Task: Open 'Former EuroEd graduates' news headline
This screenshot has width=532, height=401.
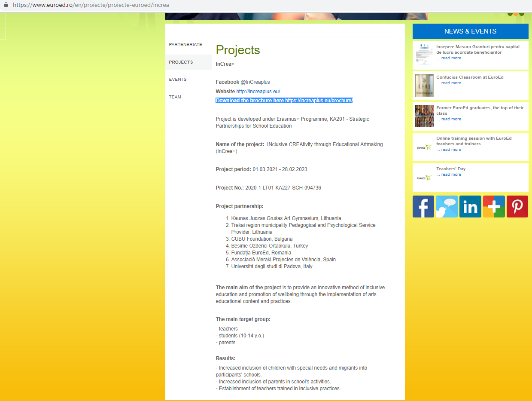Action: [480, 111]
